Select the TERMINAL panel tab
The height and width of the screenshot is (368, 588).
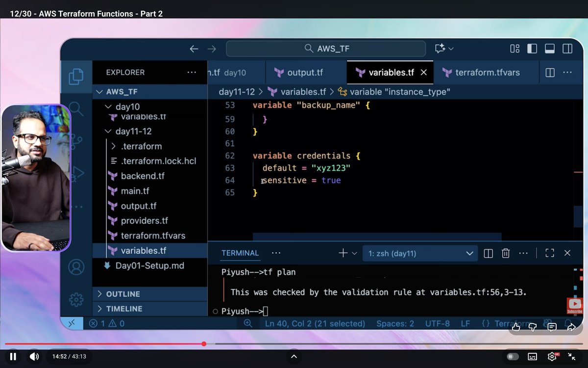click(x=240, y=253)
